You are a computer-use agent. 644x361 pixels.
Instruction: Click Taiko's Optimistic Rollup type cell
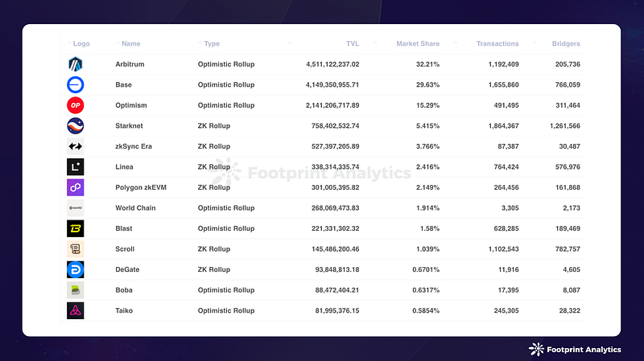click(226, 310)
